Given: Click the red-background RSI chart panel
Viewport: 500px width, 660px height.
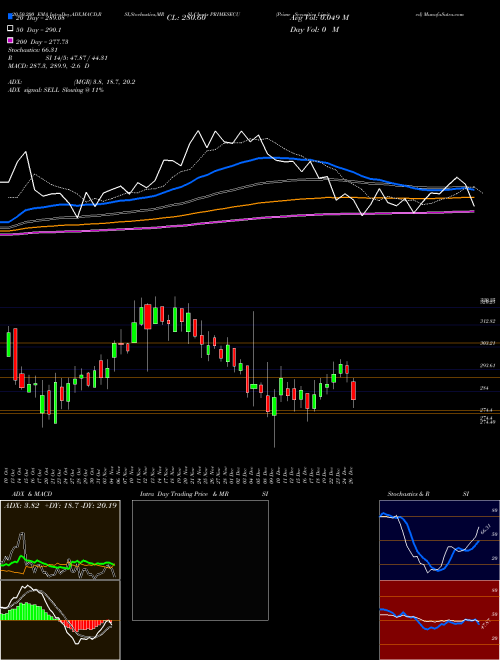Looking at the screenshot, I should (439, 620).
